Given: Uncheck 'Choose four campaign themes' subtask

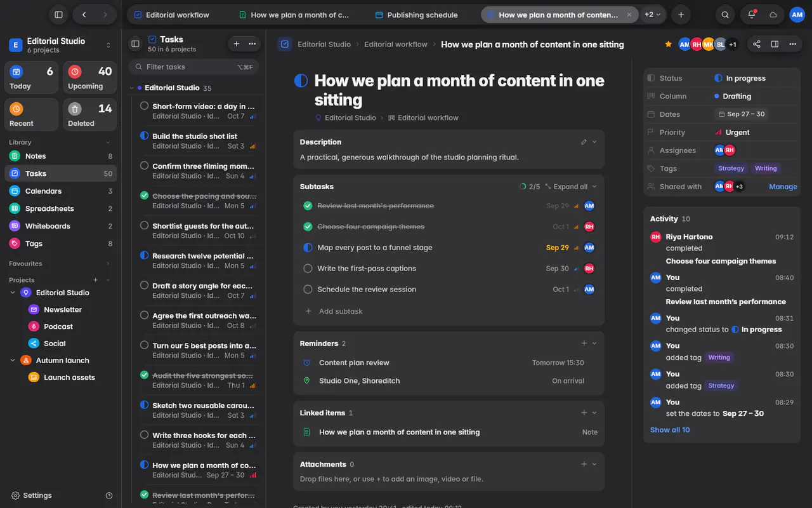Looking at the screenshot, I should coord(308,227).
